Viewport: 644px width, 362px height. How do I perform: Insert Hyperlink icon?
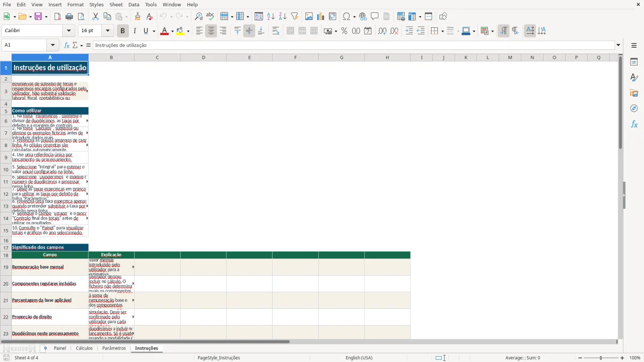click(x=363, y=17)
